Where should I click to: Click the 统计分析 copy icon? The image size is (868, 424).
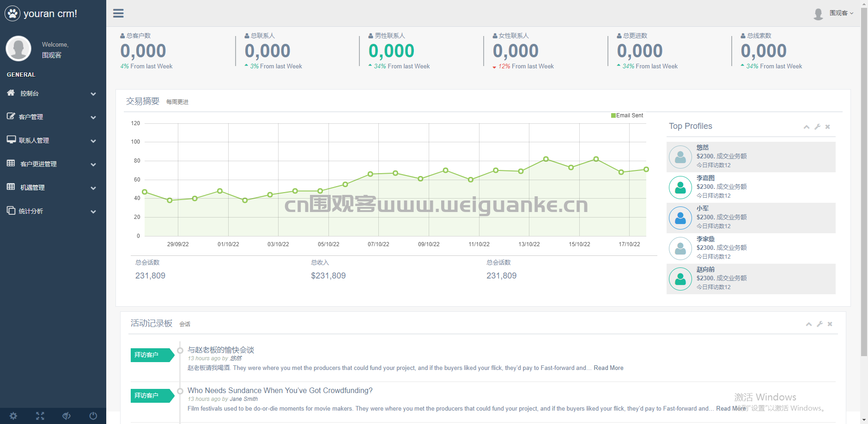tap(11, 211)
